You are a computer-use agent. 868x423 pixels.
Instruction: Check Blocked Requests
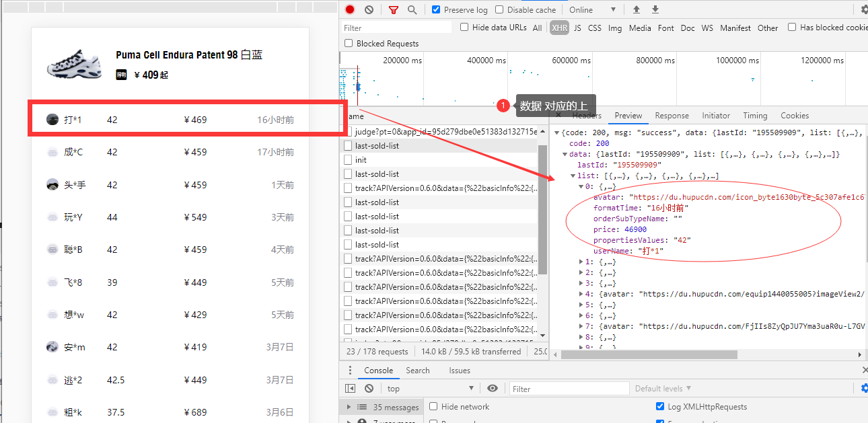349,43
